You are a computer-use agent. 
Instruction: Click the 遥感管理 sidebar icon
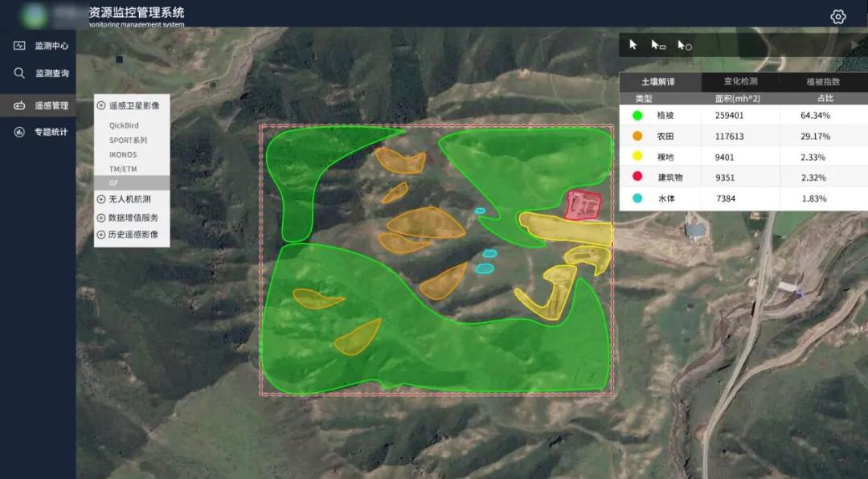(19, 105)
